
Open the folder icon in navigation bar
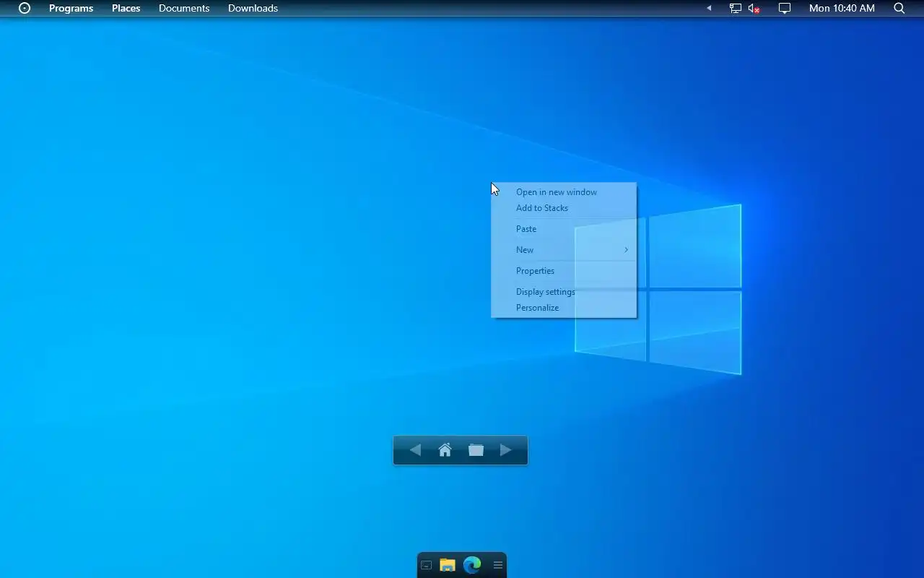[476, 450]
